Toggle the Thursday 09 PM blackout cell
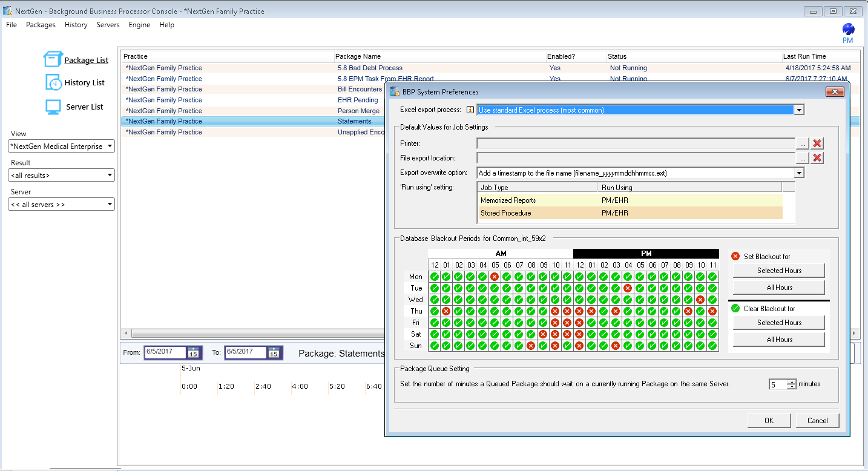The width and height of the screenshot is (868, 471). [688, 311]
